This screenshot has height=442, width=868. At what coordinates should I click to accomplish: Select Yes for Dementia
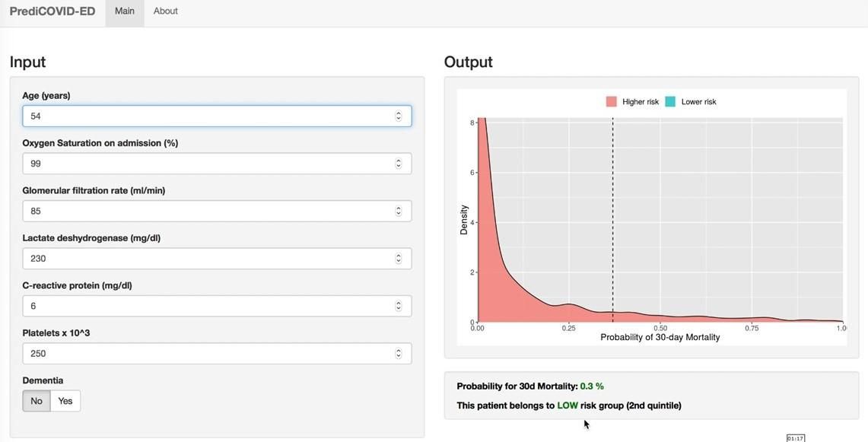tap(65, 401)
